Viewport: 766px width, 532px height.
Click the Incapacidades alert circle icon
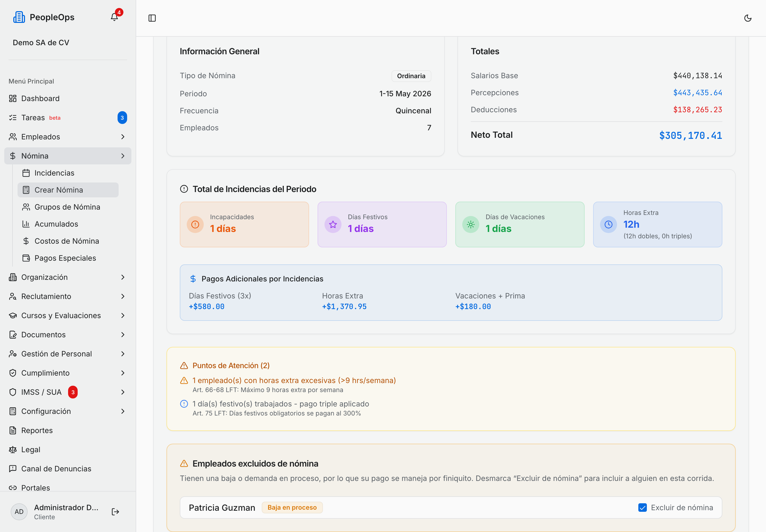[x=195, y=224]
